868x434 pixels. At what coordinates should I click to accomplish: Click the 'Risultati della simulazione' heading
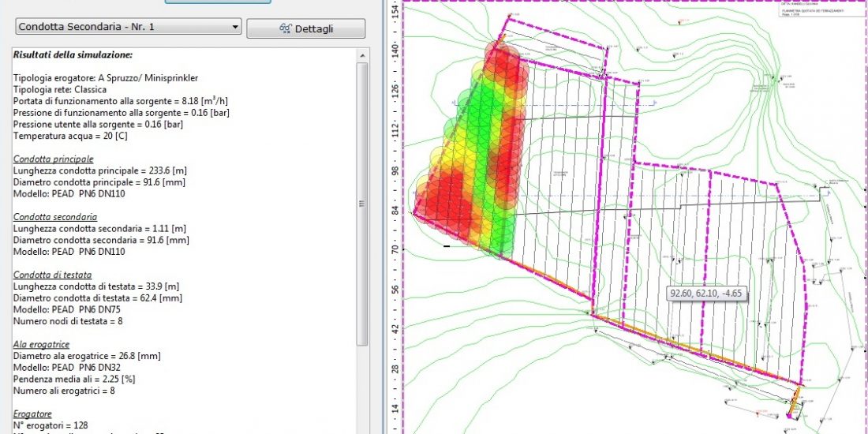click(73, 54)
